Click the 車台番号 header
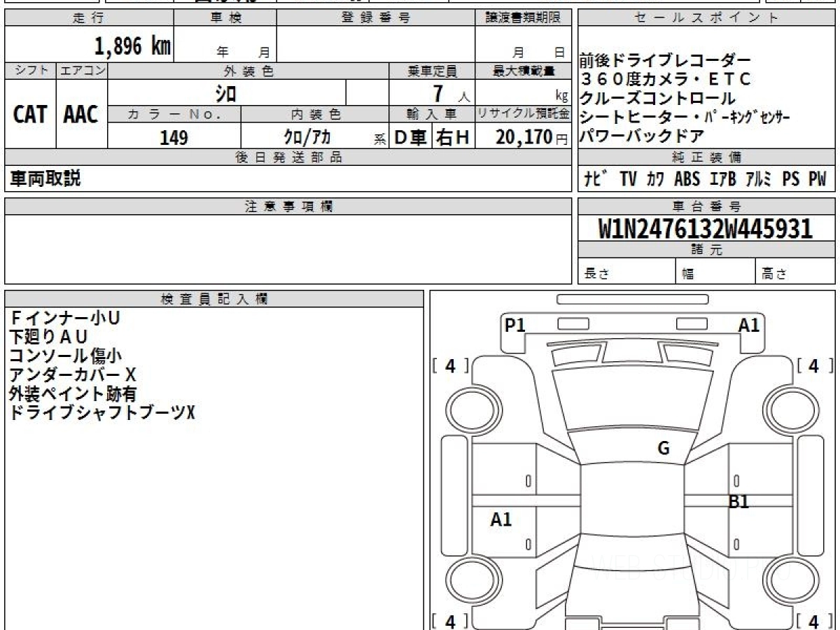The height and width of the screenshot is (630, 840). pyautogui.click(x=706, y=206)
